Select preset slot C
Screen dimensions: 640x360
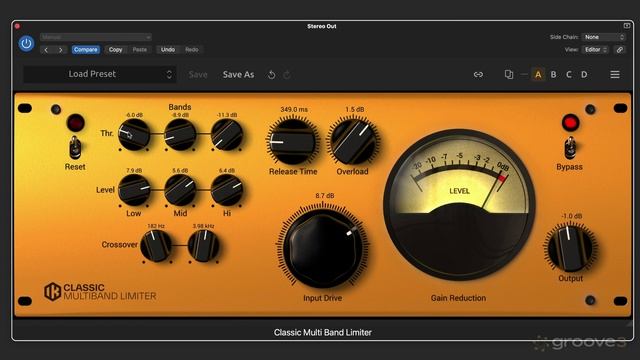(569, 75)
